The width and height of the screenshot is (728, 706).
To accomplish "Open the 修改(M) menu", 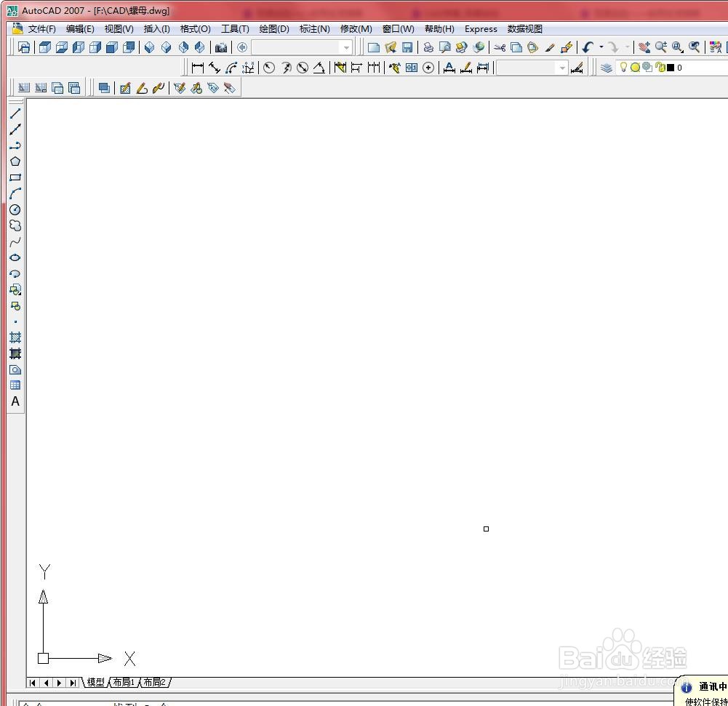I will (x=356, y=29).
